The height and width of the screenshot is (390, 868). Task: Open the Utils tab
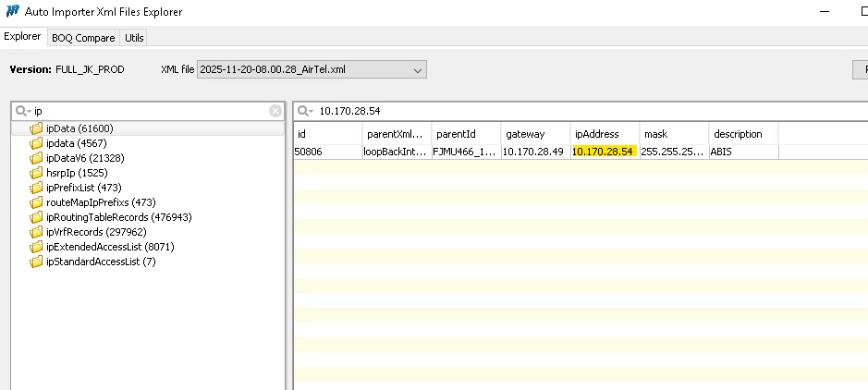point(134,38)
